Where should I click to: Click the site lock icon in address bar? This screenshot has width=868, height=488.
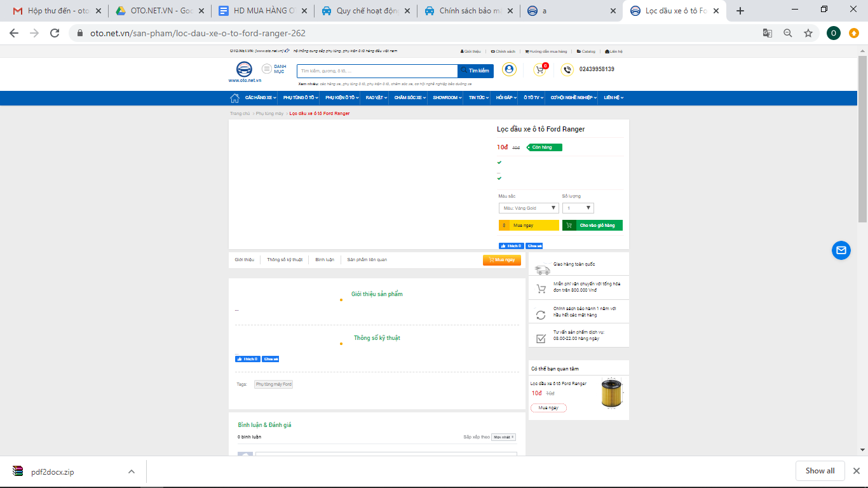pos(79,33)
